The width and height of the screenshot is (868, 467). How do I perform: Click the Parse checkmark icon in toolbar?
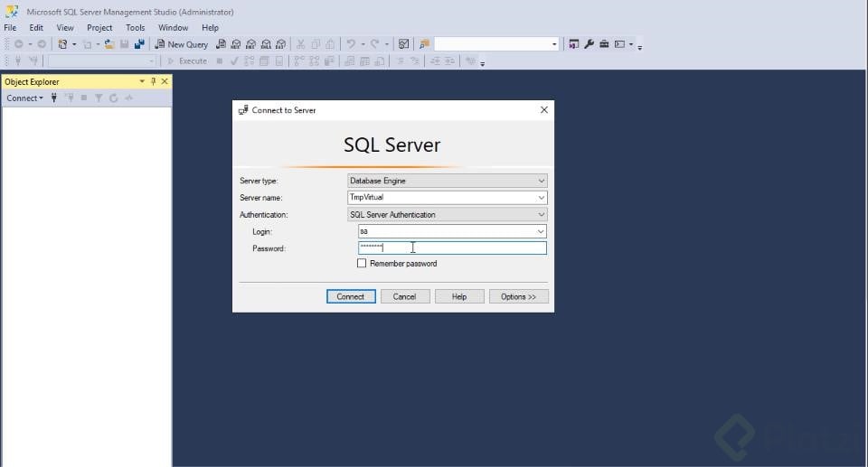[234, 61]
